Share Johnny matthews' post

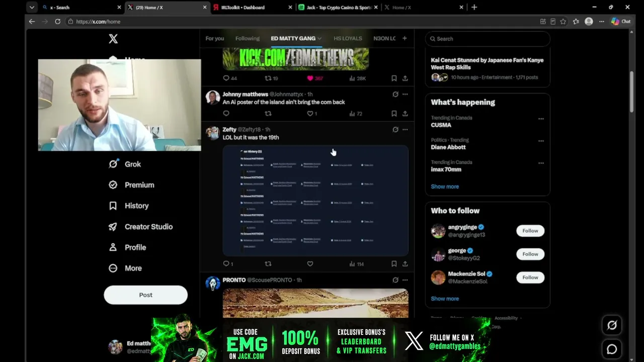pyautogui.click(x=405, y=114)
